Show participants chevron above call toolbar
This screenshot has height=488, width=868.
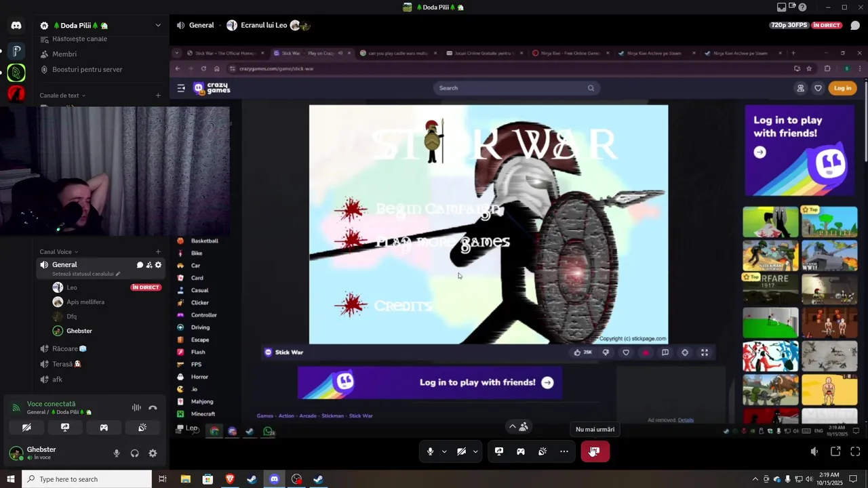pyautogui.click(x=513, y=426)
